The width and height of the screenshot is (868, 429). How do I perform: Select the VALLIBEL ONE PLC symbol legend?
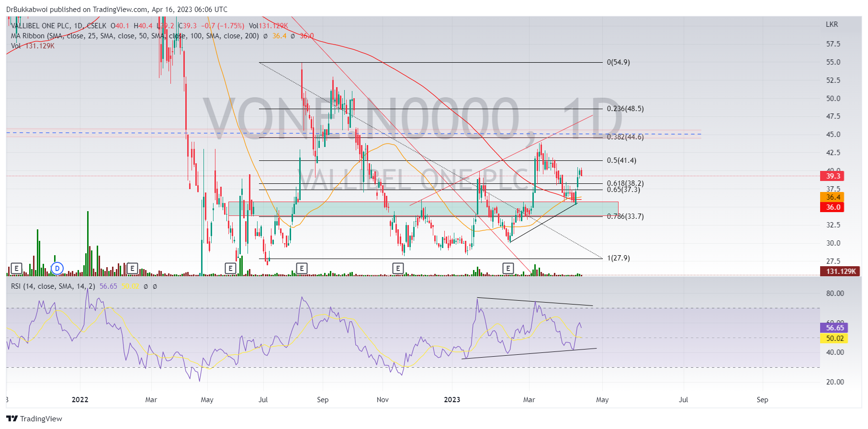(59, 26)
